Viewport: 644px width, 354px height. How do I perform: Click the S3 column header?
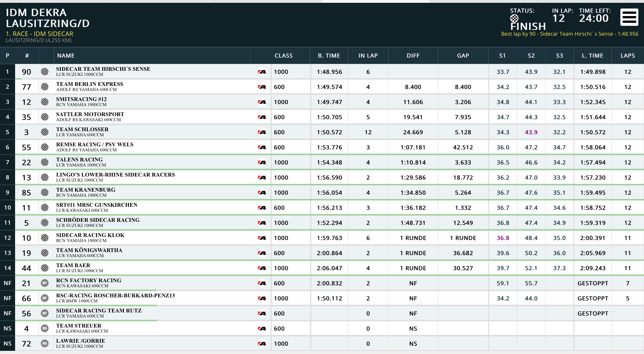[x=559, y=56]
